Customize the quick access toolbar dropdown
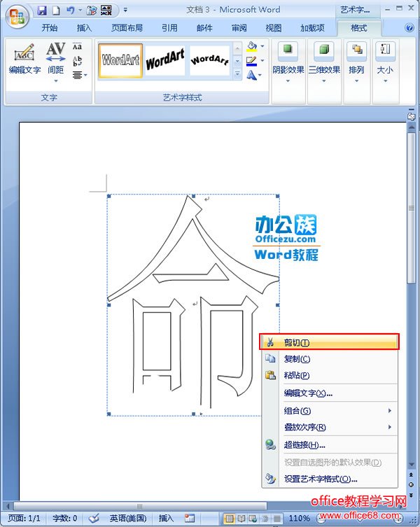 coord(125,10)
